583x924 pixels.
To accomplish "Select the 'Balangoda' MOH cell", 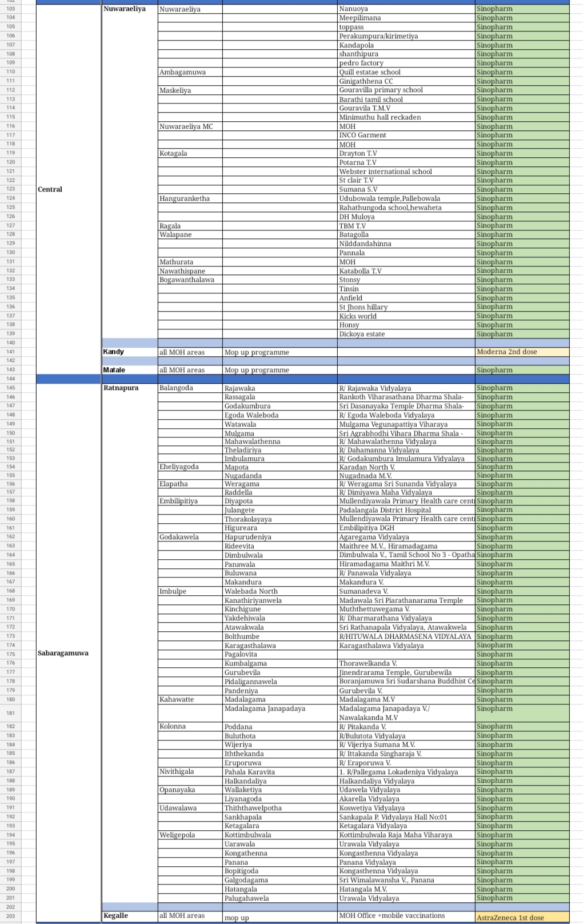I will click(190, 388).
